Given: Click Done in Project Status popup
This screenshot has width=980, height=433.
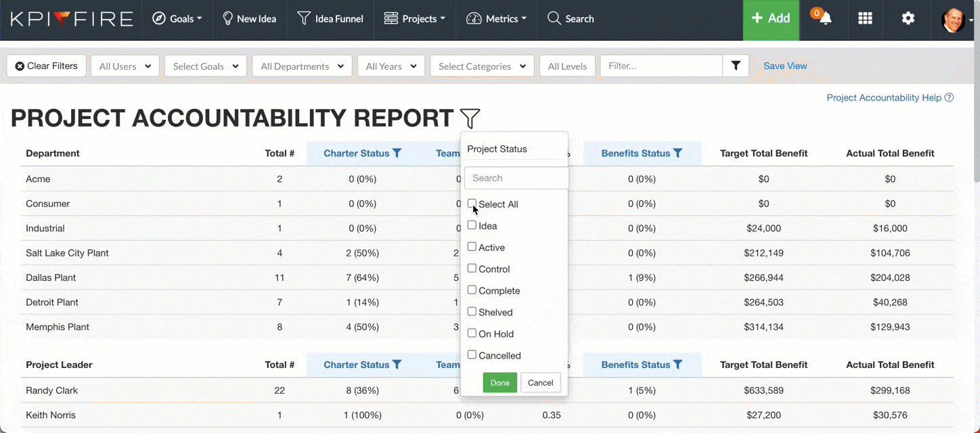Looking at the screenshot, I should [500, 382].
